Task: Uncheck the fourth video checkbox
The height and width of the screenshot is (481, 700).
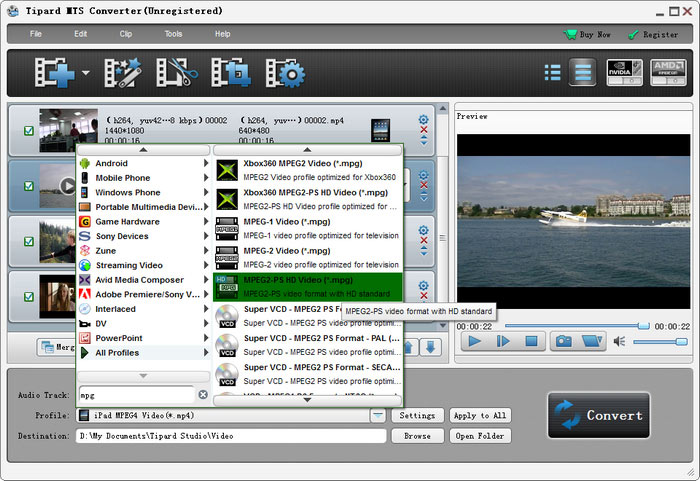Action: click(29, 297)
